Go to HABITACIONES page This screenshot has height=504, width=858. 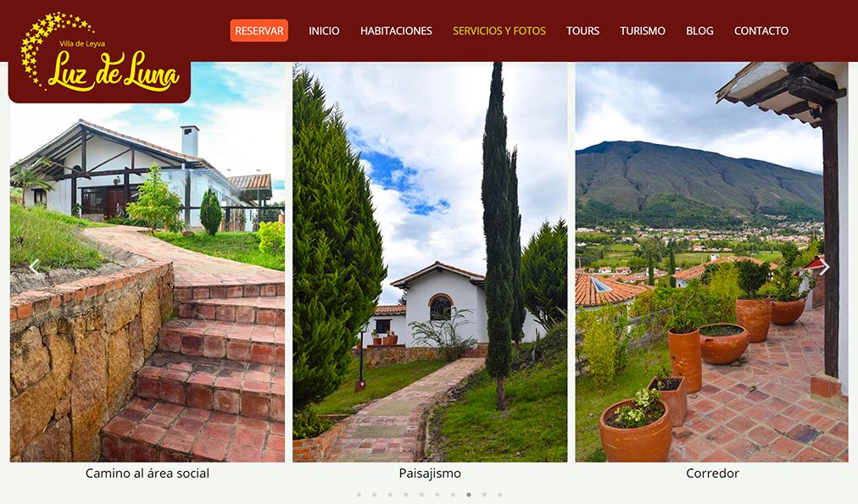click(x=396, y=31)
